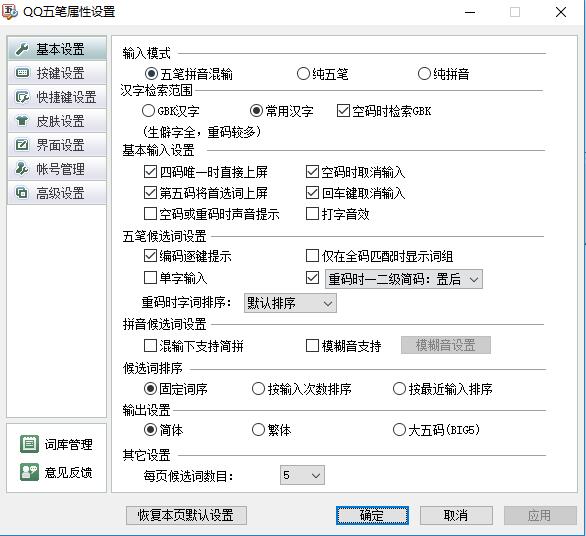Select the shirt icon for 皮肤设置
This screenshot has width=586, height=536.
pos(22,121)
